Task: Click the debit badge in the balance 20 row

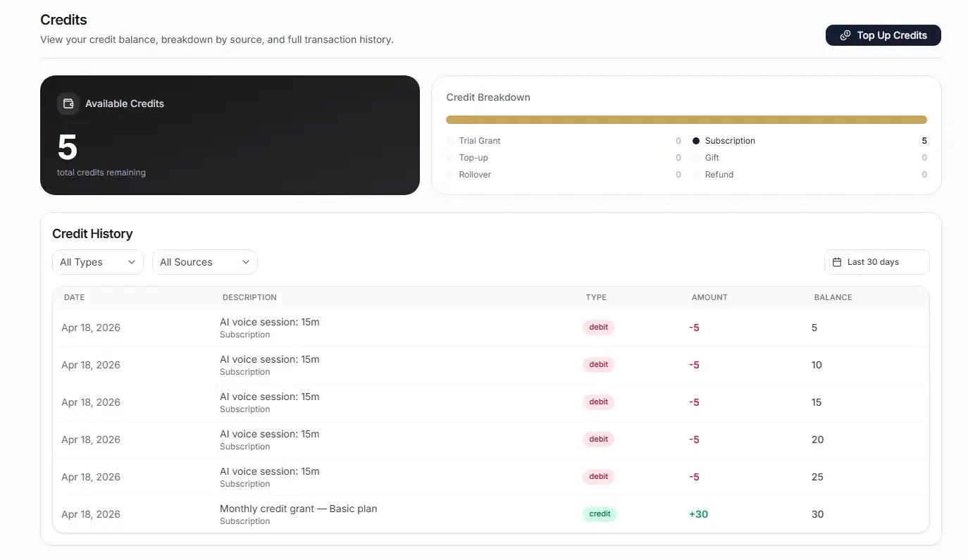Action: pos(598,440)
